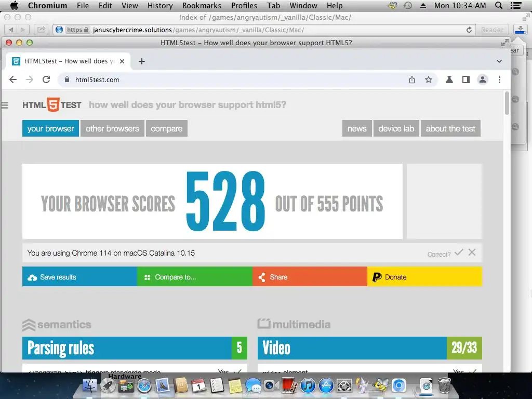This screenshot has height=399, width=532.
Task: Open the Chrome Labs flask icon
Action: click(x=449, y=79)
